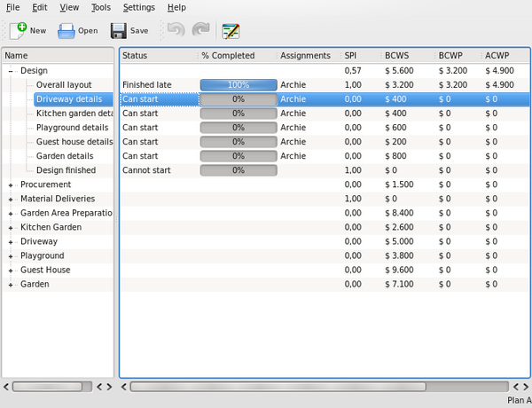Open the Settings menu
This screenshot has height=408, width=532.
point(138,7)
